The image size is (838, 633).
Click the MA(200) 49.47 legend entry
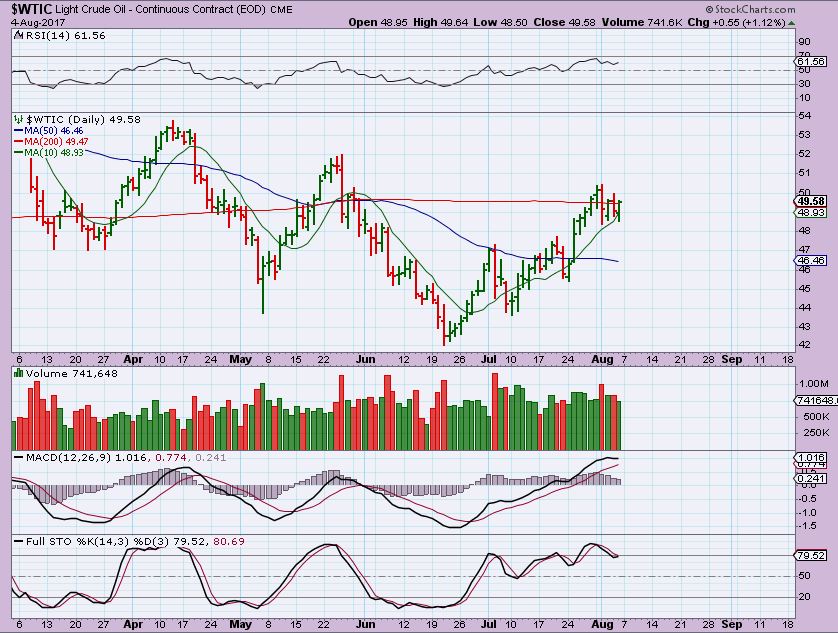tap(56, 142)
